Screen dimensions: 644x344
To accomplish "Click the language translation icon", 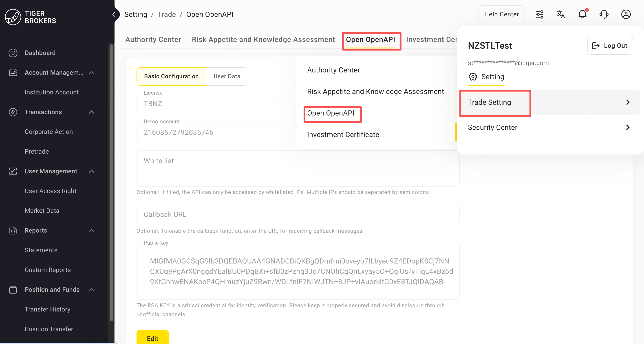I will click(561, 14).
